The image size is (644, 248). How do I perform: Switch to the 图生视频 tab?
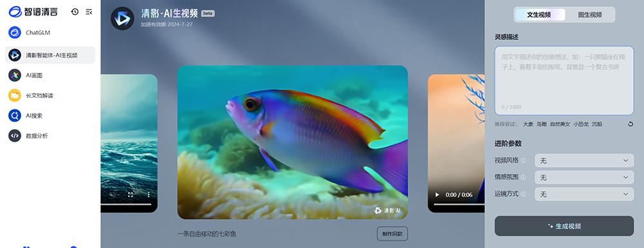[x=590, y=15]
